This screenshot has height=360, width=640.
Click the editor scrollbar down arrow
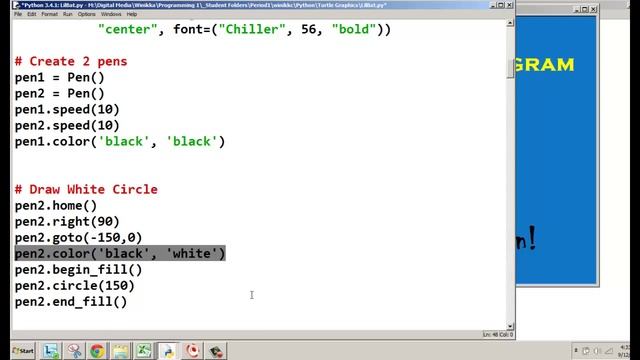pyautogui.click(x=510, y=326)
